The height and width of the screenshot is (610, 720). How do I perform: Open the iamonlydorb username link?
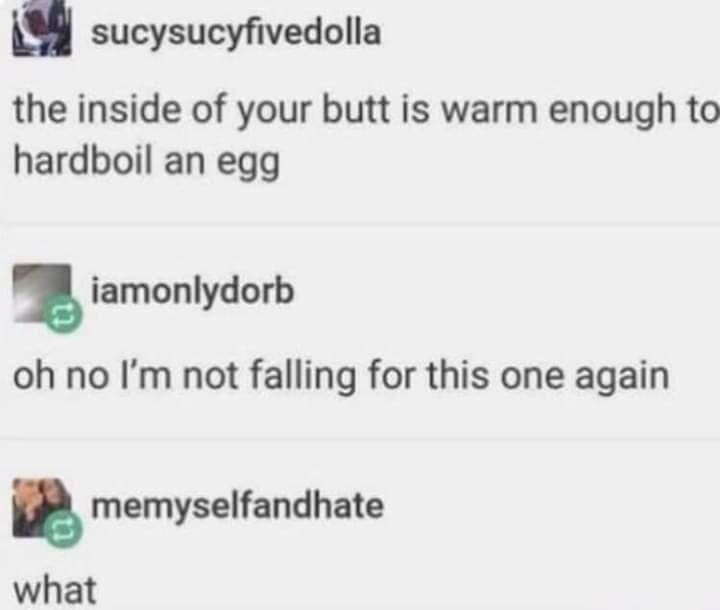pyautogui.click(x=193, y=292)
